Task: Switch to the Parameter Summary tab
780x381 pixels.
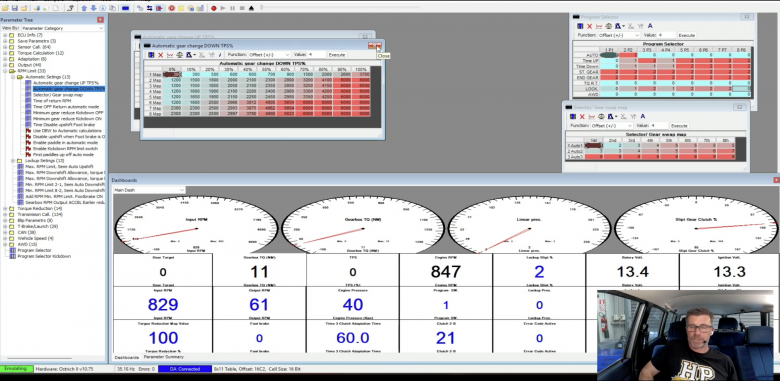Action: pyautogui.click(x=164, y=357)
